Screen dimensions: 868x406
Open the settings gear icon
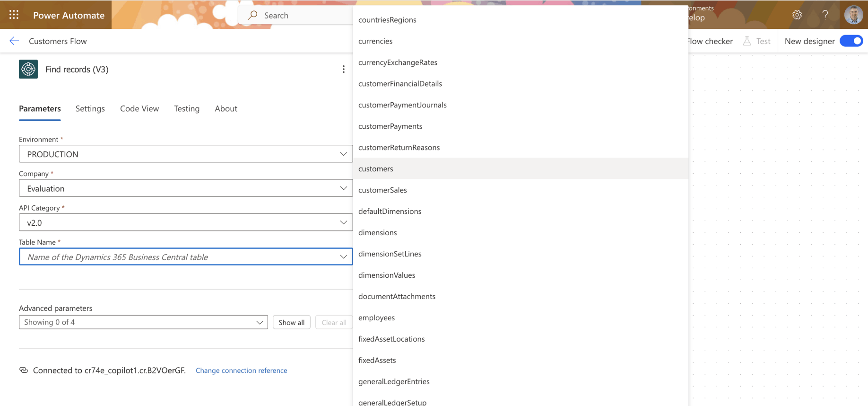pyautogui.click(x=797, y=15)
